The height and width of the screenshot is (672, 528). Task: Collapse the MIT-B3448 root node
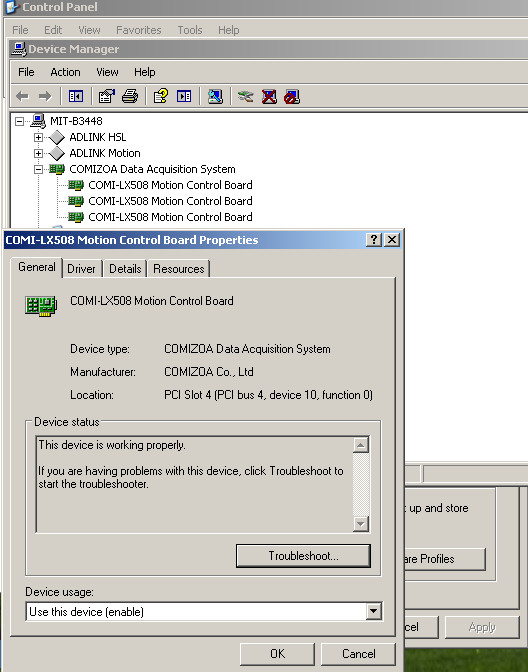pyautogui.click(x=19, y=121)
